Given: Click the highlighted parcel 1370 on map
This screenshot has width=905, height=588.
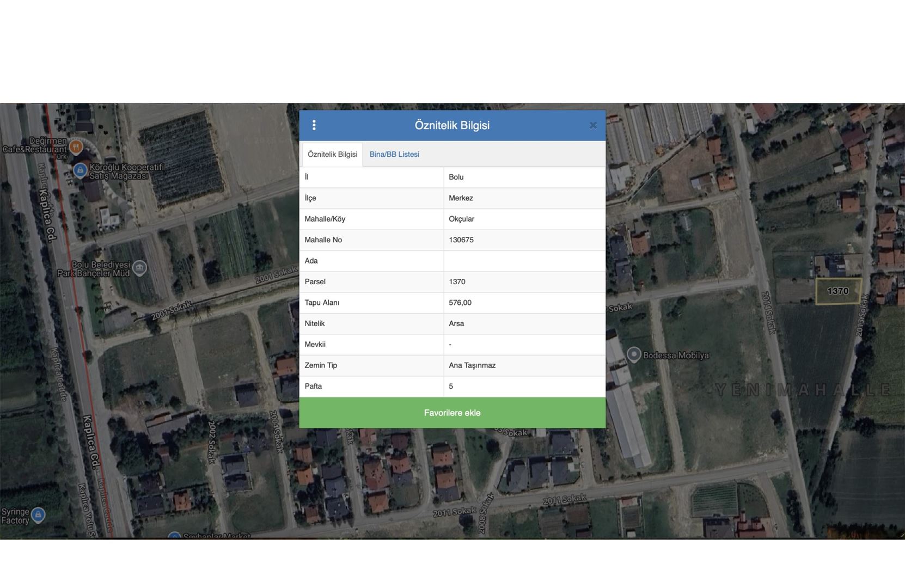Looking at the screenshot, I should pos(838,291).
